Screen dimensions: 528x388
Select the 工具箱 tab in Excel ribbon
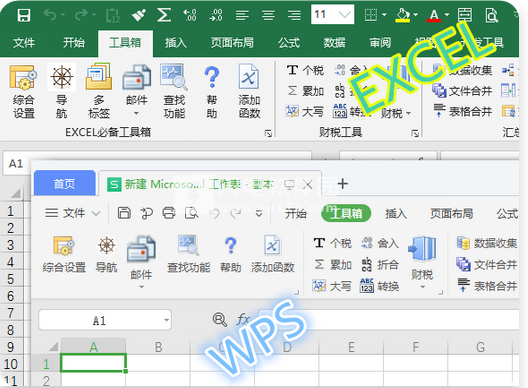(x=125, y=43)
